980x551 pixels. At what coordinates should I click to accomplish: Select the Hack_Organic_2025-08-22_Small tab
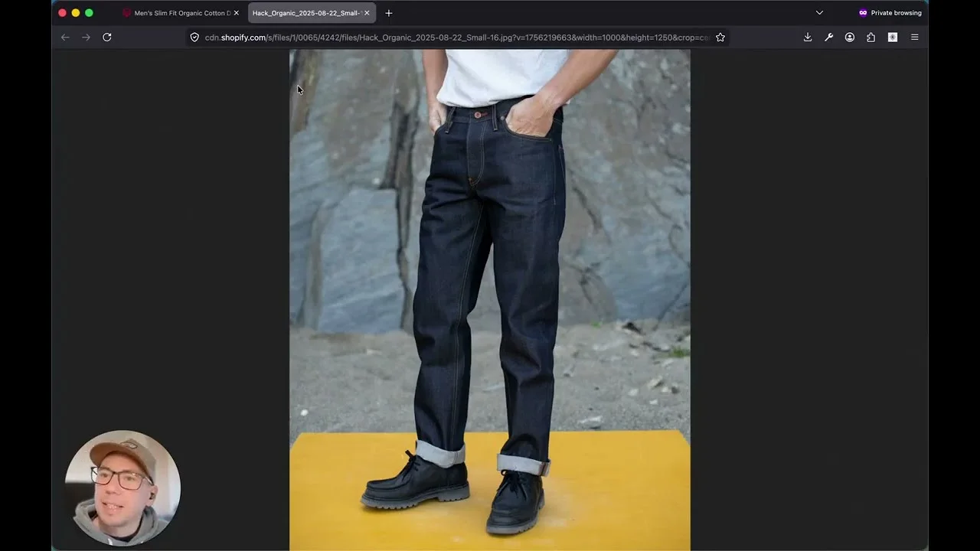(x=306, y=13)
